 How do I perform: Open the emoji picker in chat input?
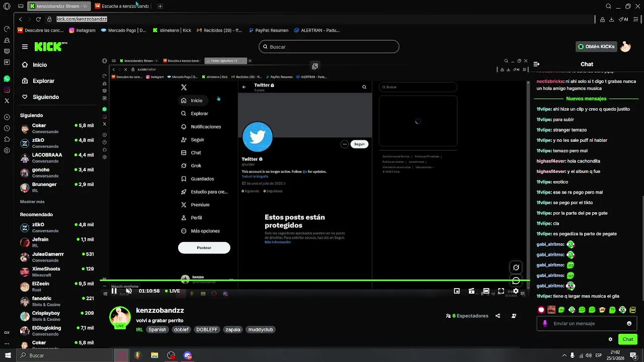coord(629,323)
